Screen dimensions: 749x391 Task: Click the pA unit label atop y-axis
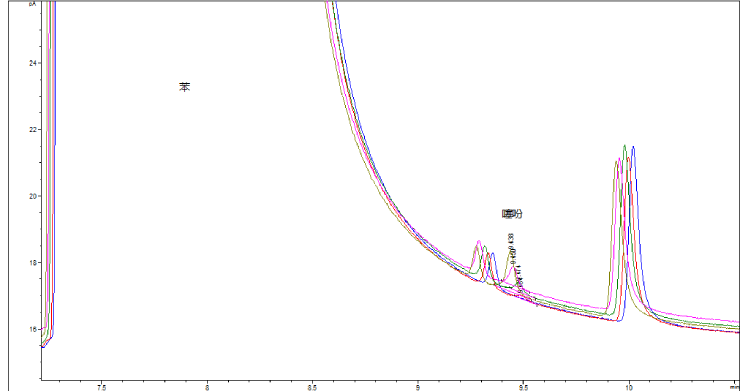click(32, 3)
